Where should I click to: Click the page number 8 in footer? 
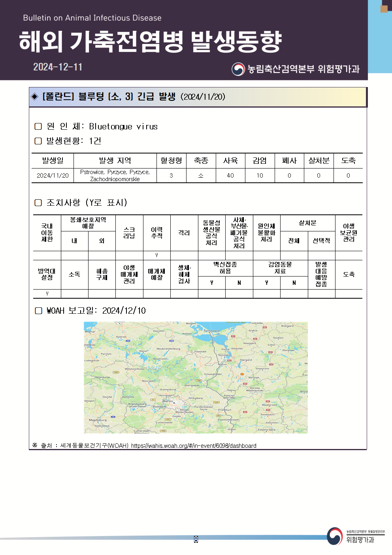196,539
